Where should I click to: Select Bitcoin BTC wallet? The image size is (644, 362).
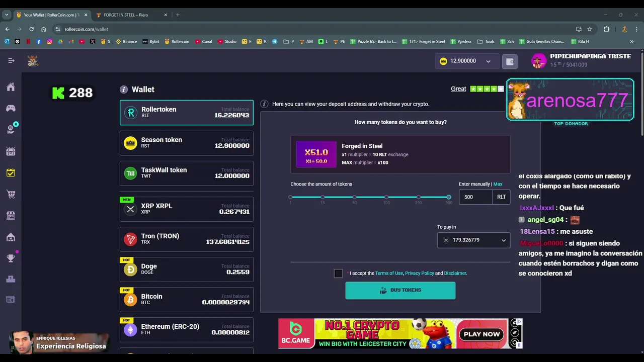click(187, 300)
